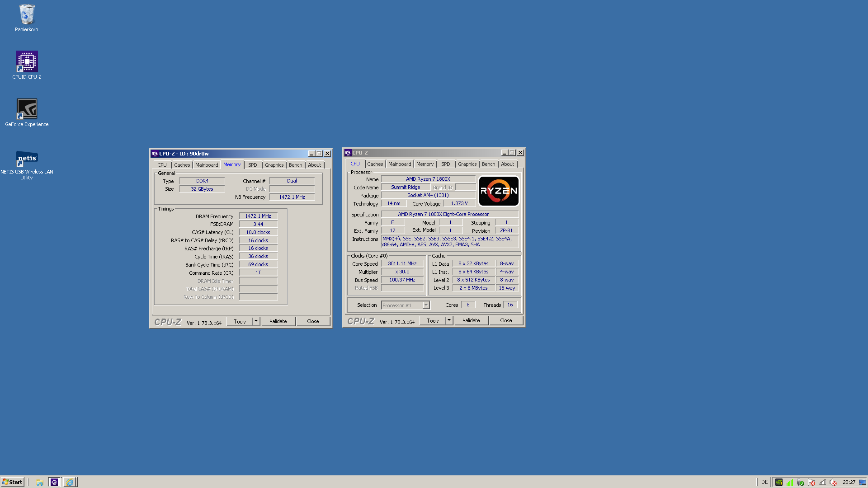Select the CPUID CPU-Z desktop shortcut
This screenshot has width=868, height=488.
click(27, 65)
